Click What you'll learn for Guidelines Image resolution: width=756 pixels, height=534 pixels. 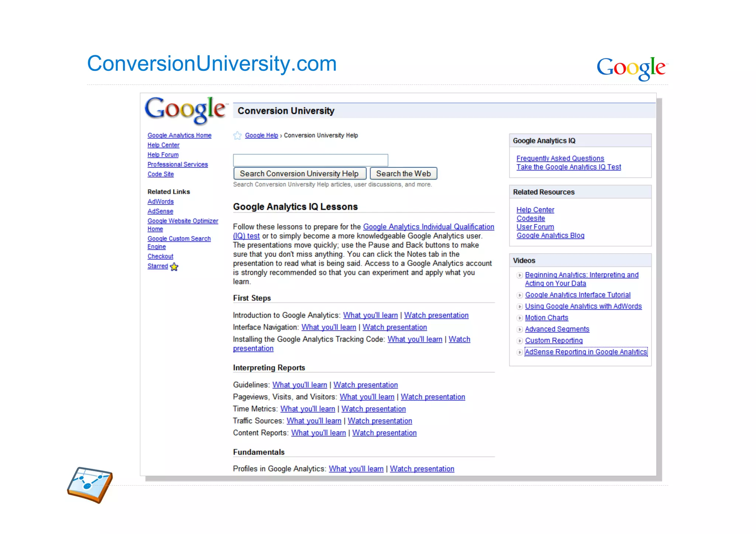[x=300, y=385]
